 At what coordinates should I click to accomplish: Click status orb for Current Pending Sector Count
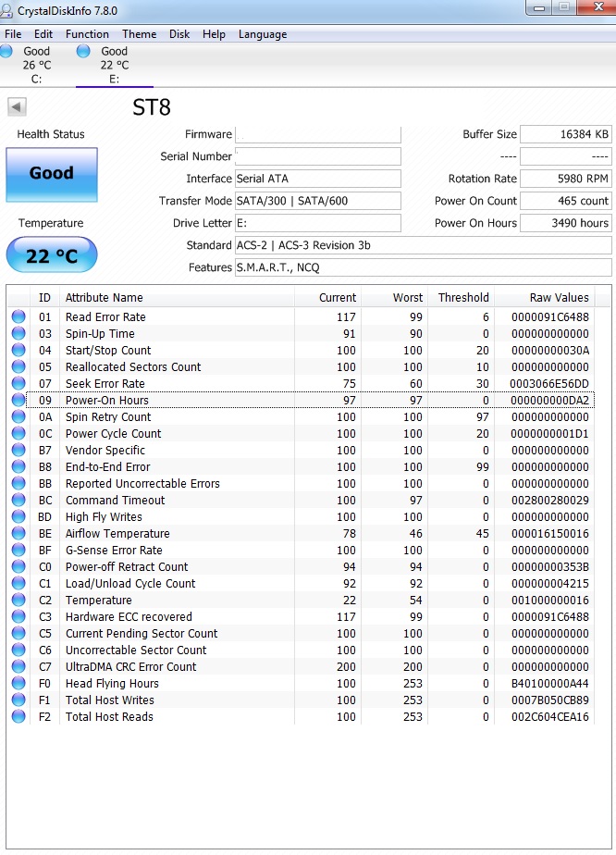[x=18, y=633]
